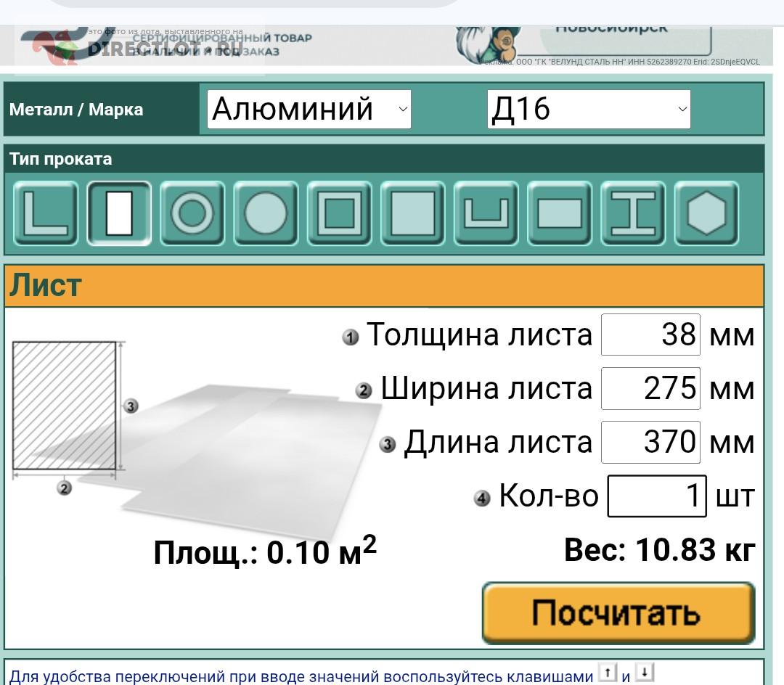This screenshot has width=784, height=685.
Task: Select the I-beam profile icon
Action: tap(632, 213)
